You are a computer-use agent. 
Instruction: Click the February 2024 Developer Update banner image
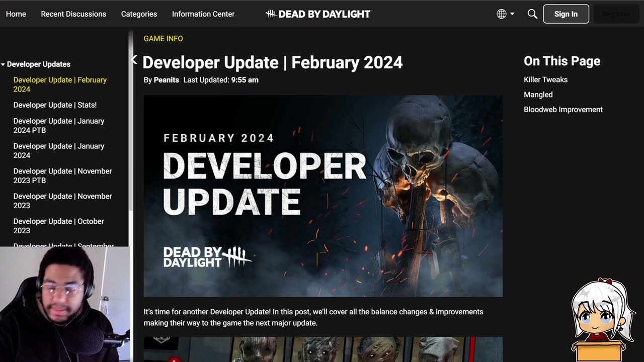click(x=323, y=196)
